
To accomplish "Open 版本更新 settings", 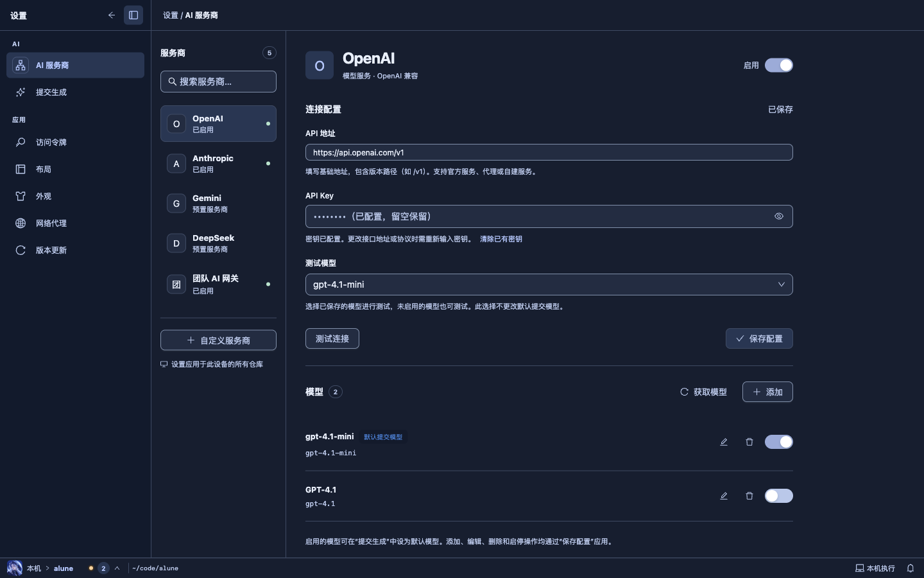I will [75, 250].
